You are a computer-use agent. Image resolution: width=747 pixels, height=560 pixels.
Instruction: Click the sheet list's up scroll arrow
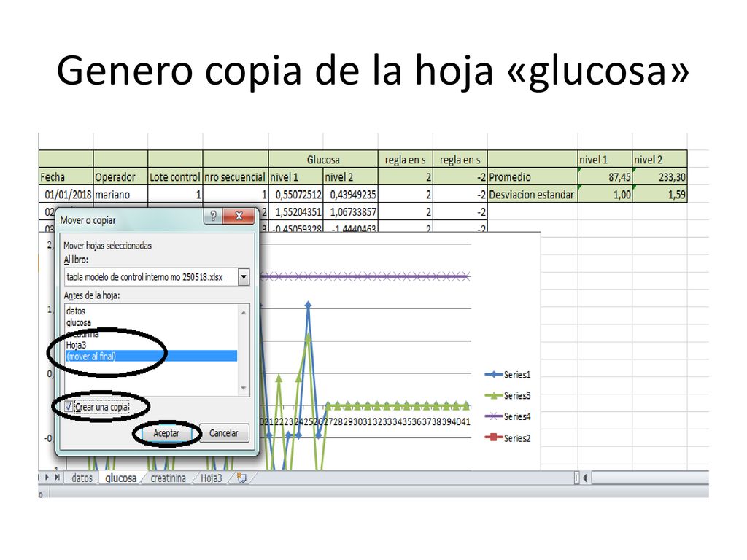tap(244, 312)
